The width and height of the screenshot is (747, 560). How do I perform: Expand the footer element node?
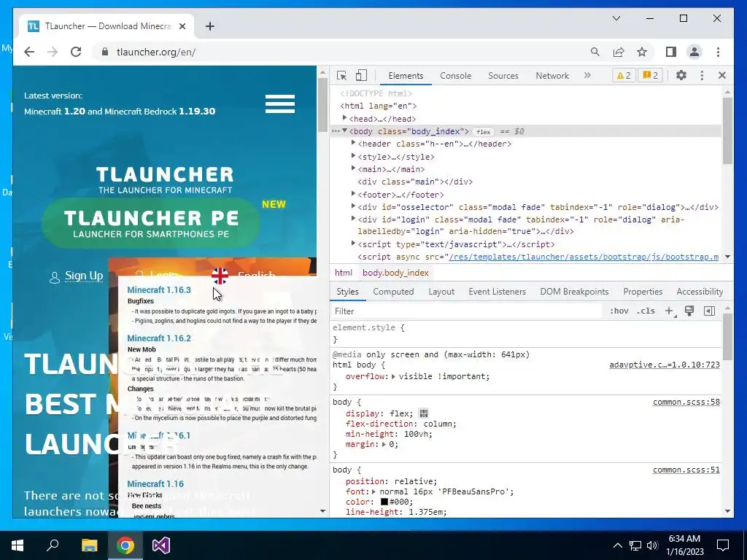click(x=353, y=194)
